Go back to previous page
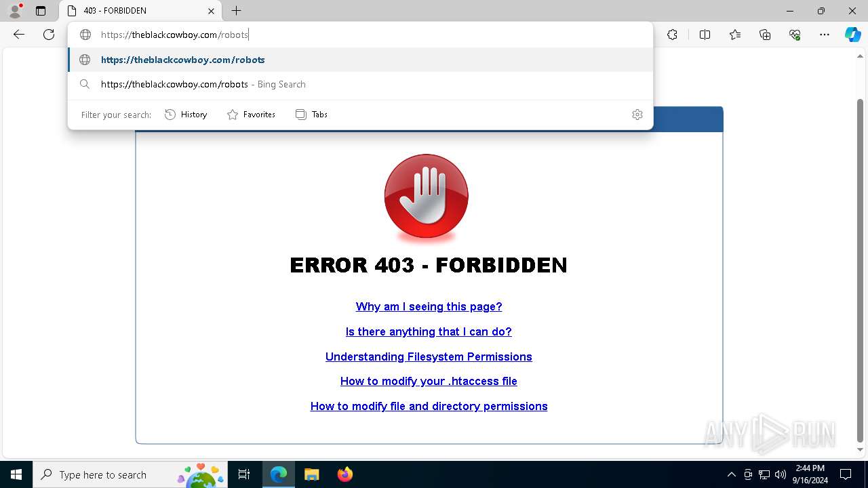Image resolution: width=868 pixels, height=488 pixels. (x=19, y=35)
